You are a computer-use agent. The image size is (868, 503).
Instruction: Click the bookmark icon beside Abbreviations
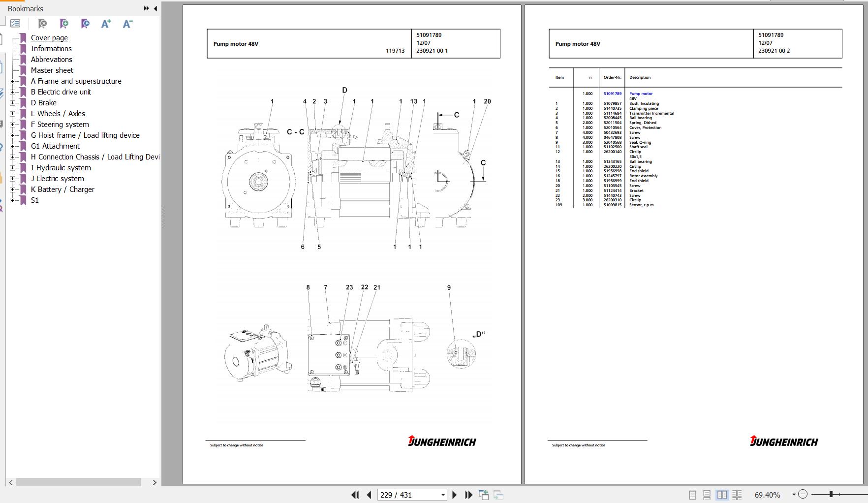click(x=23, y=60)
